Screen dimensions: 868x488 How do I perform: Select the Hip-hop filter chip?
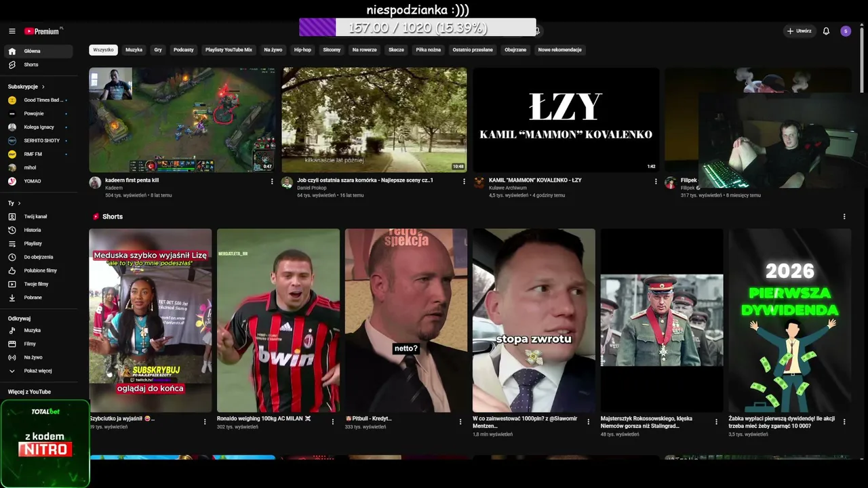[302, 50]
